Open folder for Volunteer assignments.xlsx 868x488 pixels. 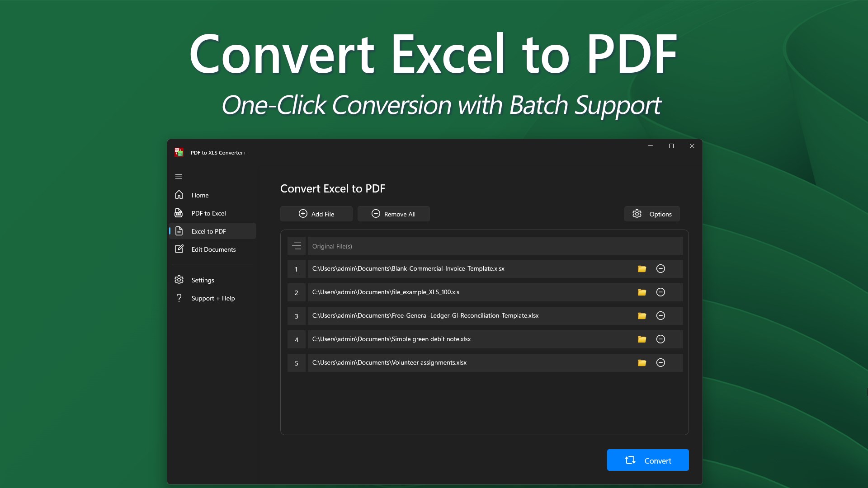pyautogui.click(x=642, y=363)
